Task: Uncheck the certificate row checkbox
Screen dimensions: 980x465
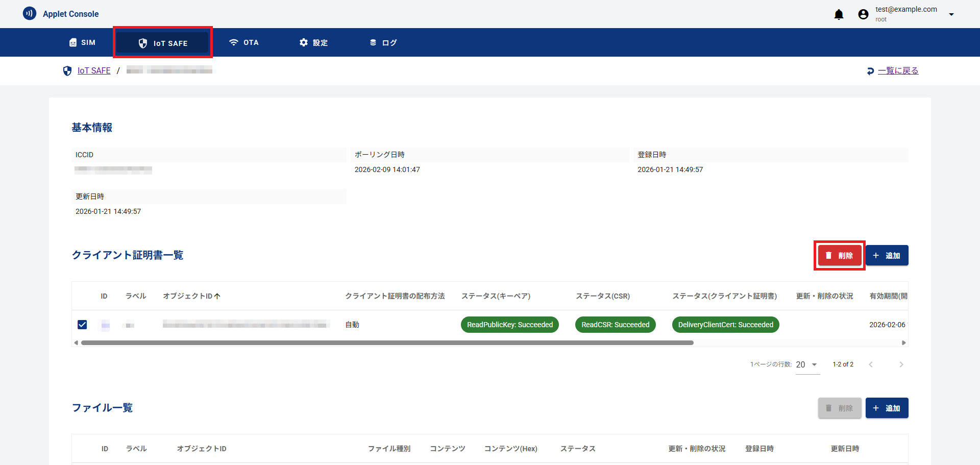Action: 82,325
